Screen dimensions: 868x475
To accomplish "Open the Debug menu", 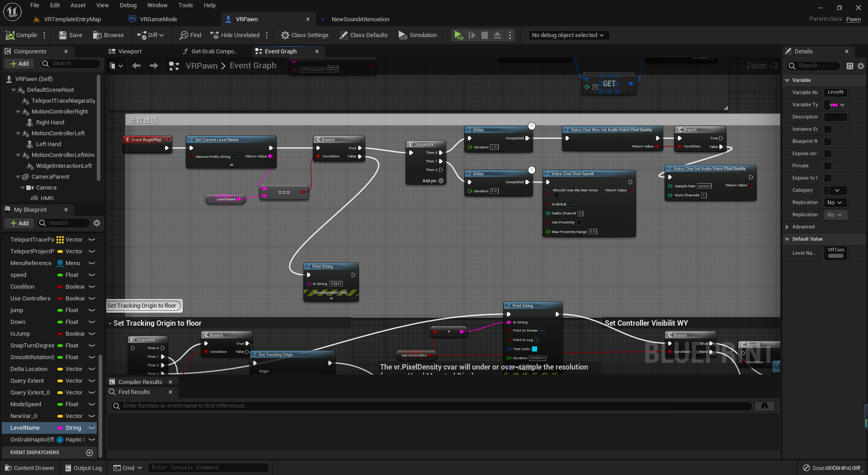I will click(128, 5).
